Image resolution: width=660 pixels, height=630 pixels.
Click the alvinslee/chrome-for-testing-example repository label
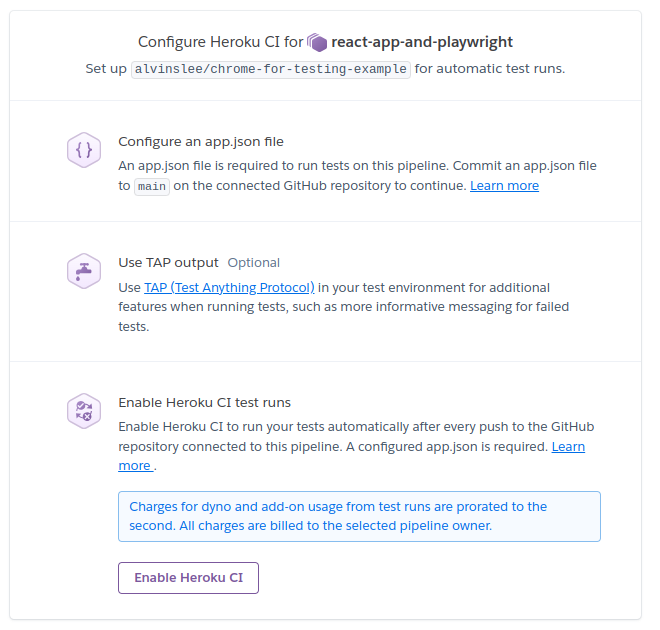271,69
